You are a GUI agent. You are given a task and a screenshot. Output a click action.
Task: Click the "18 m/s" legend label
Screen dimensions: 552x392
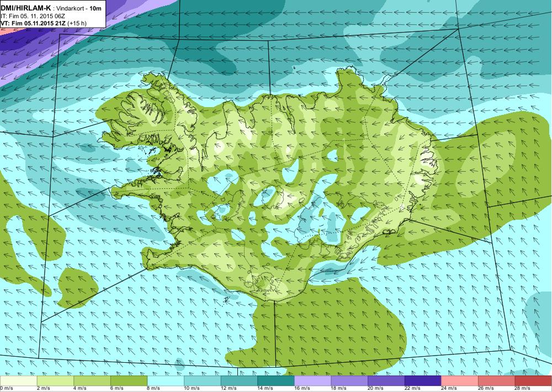[339, 388]
